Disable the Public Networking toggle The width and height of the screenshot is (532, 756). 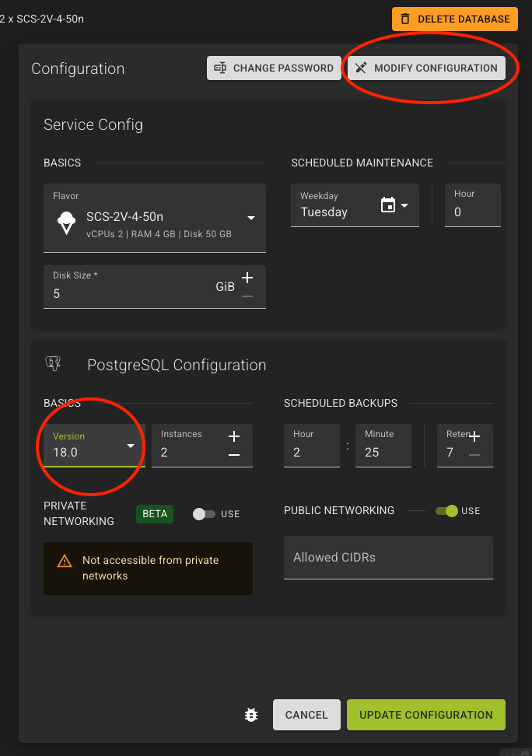click(x=446, y=511)
